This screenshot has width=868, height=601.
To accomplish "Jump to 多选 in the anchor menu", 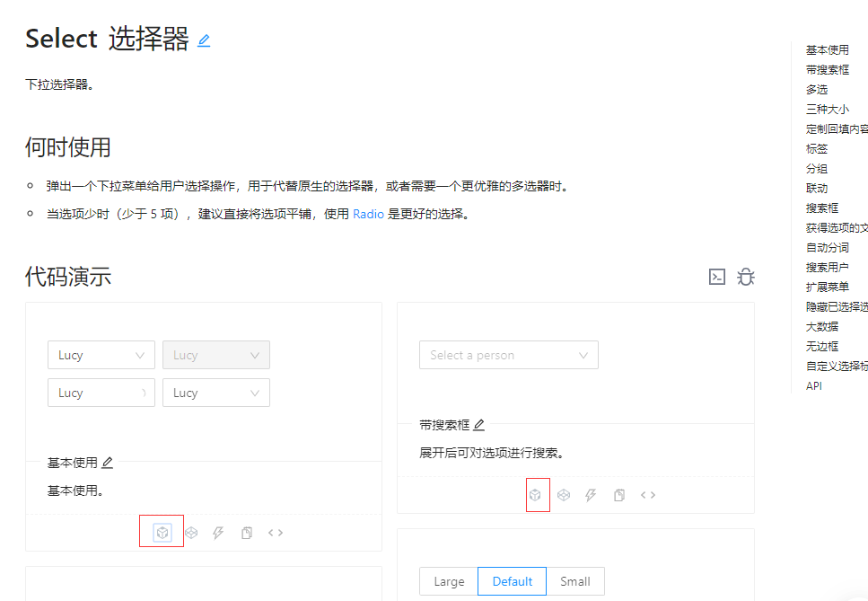I will pos(817,89).
